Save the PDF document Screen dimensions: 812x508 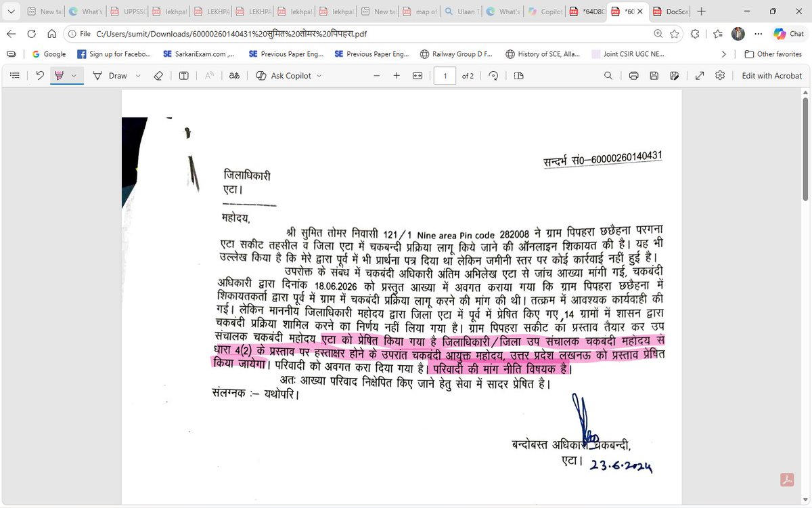tap(654, 76)
